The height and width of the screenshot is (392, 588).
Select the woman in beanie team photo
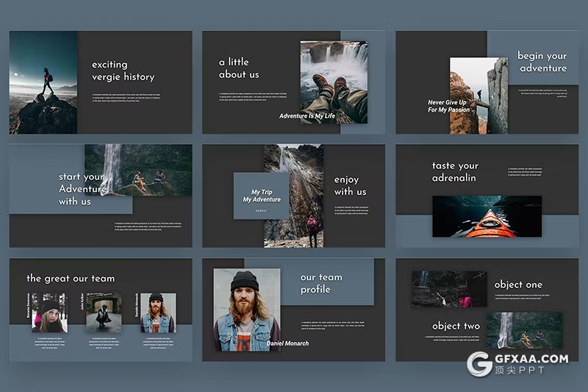click(49, 313)
